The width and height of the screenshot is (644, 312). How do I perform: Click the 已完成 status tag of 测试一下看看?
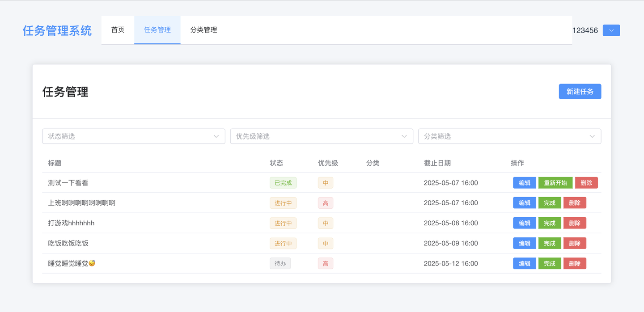pyautogui.click(x=283, y=182)
